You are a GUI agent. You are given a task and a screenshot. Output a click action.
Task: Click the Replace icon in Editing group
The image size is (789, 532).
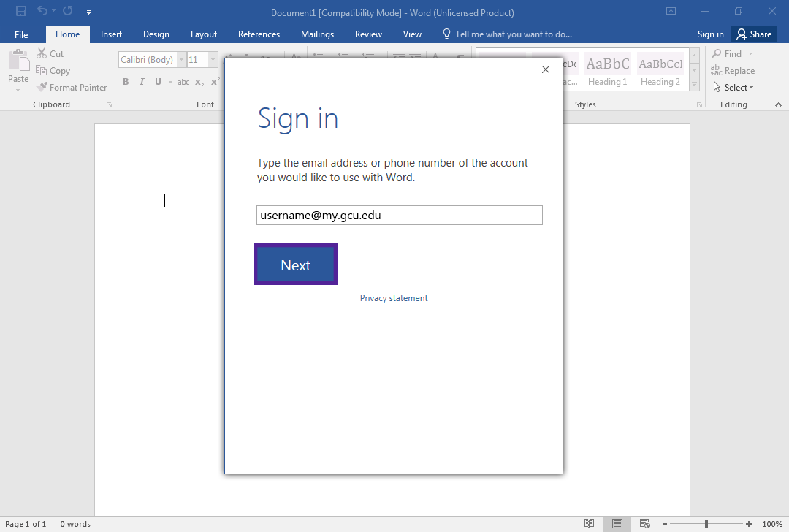[x=717, y=70]
